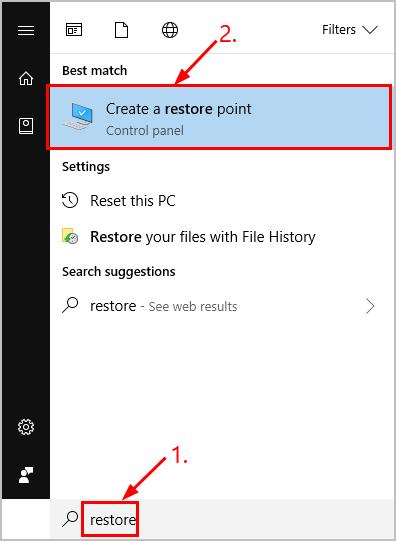Click the search suggestion magnifier icon
Image resolution: width=396 pixels, height=541 pixels.
point(70,306)
